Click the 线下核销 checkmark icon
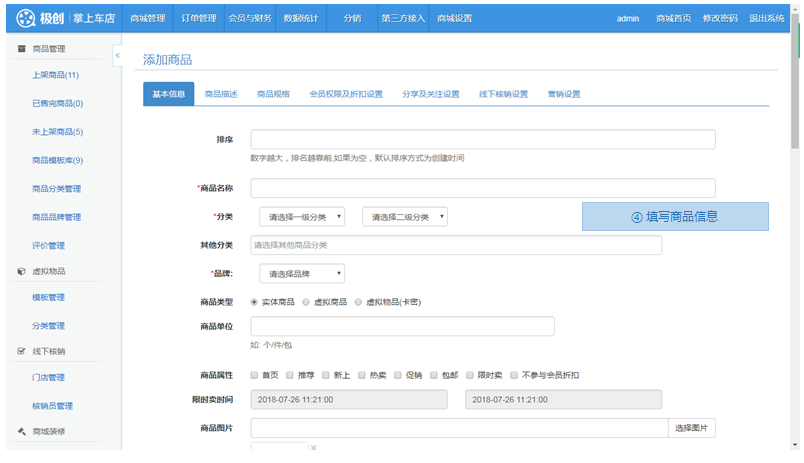Screen dimensions: 804x463 (21, 351)
